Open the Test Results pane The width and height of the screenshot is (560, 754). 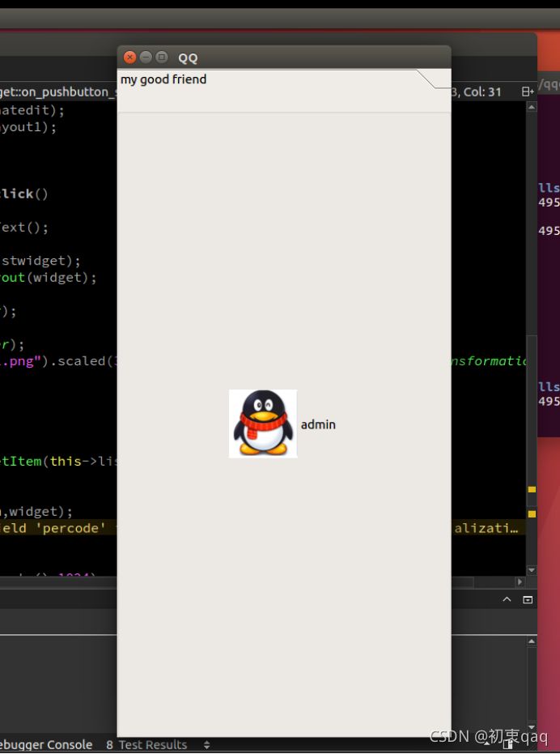[146, 745]
